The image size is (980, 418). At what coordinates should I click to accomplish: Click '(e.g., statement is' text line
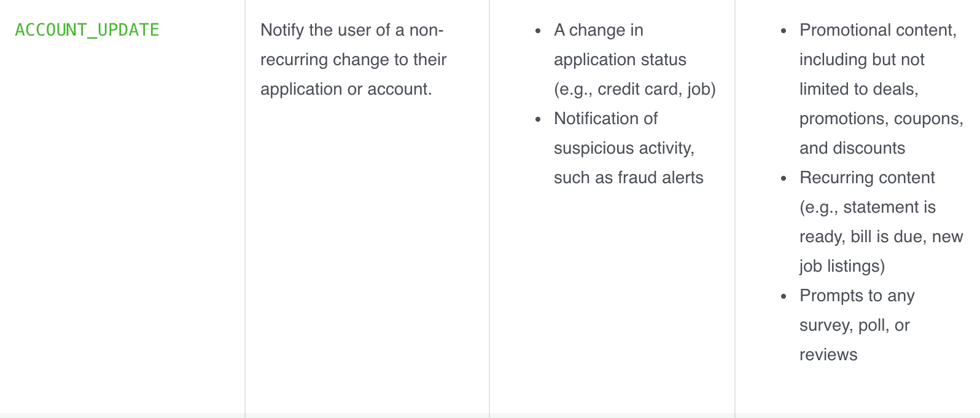(x=868, y=207)
